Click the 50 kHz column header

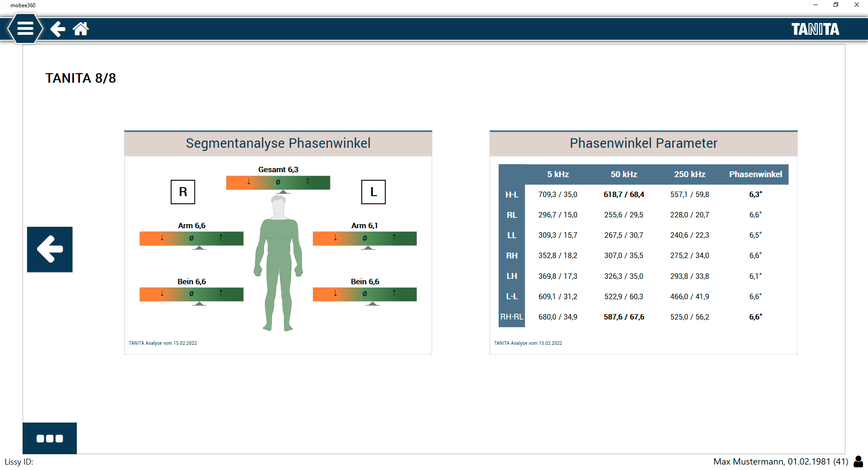(x=623, y=174)
